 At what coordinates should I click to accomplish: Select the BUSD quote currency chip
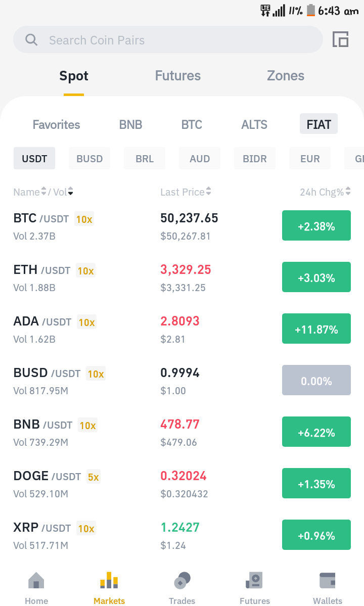89,158
